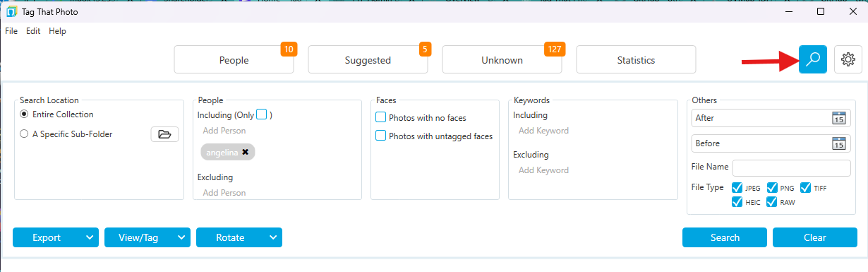Click the Search button
The image size is (868, 272).
[x=725, y=237]
